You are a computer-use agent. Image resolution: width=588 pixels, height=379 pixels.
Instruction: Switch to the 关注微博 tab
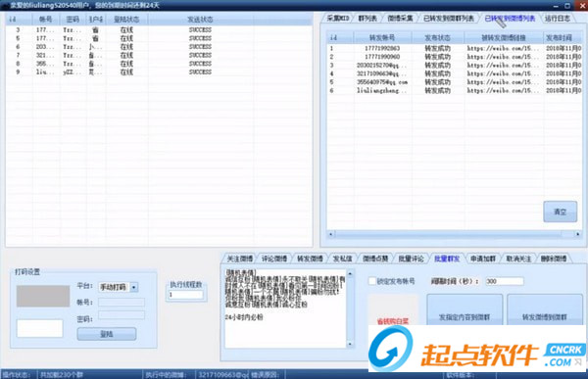tap(240, 259)
